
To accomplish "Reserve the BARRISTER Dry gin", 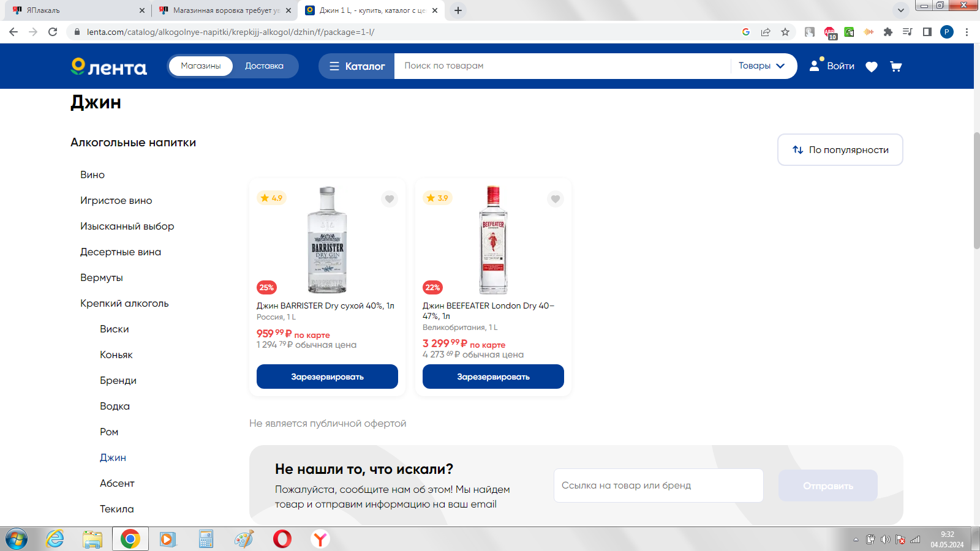I will pyautogui.click(x=327, y=377).
